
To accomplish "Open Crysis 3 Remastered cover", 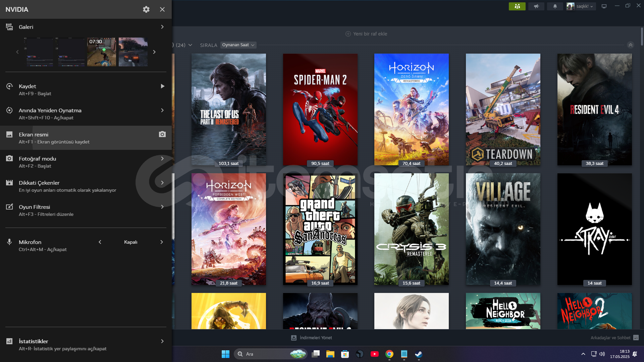I will tap(412, 229).
